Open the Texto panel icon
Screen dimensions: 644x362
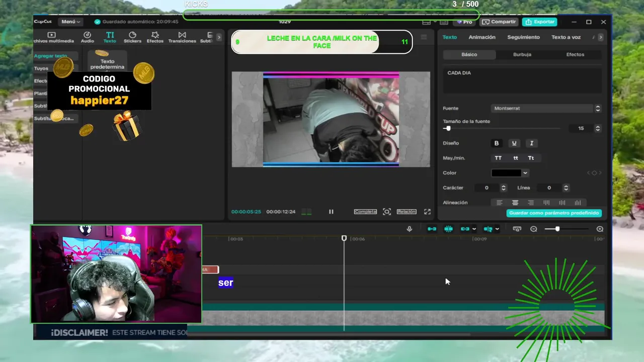pyautogui.click(x=110, y=38)
